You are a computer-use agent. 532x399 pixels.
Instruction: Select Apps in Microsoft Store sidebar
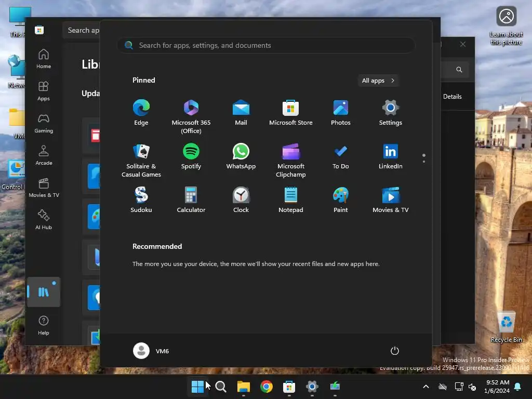point(44,91)
